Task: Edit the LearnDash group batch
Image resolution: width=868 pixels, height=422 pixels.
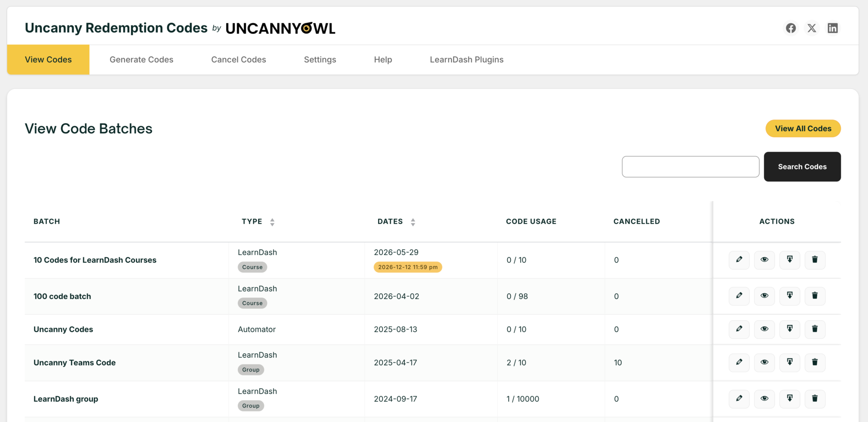Action: coord(739,399)
